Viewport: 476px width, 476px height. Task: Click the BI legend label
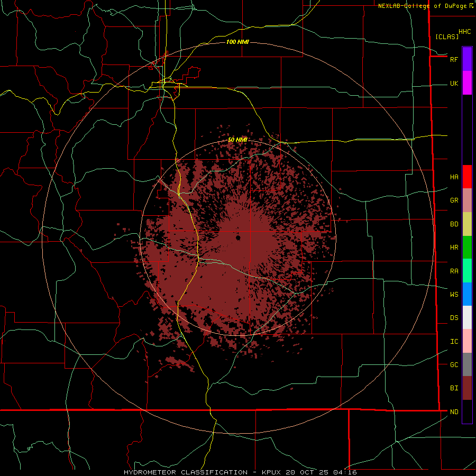click(454, 388)
